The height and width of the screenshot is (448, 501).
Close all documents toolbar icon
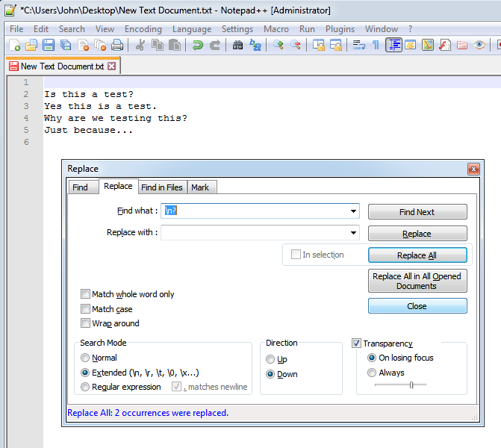click(100, 45)
